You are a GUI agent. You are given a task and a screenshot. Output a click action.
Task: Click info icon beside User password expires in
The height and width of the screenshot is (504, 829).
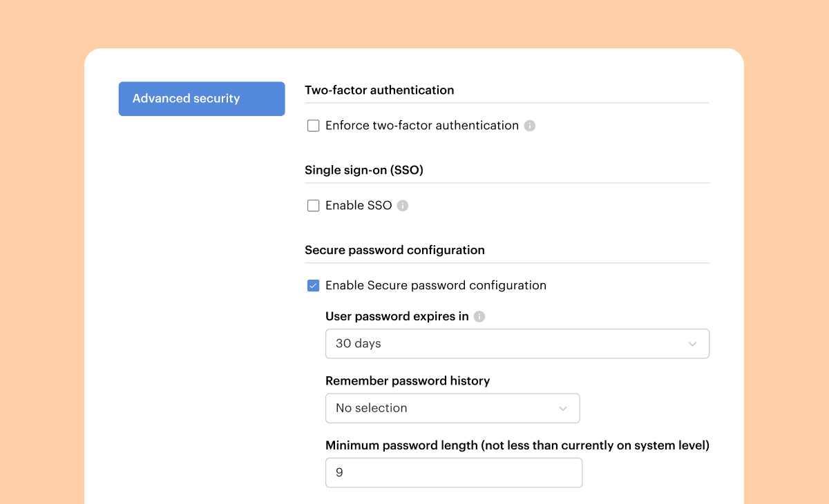(x=479, y=317)
